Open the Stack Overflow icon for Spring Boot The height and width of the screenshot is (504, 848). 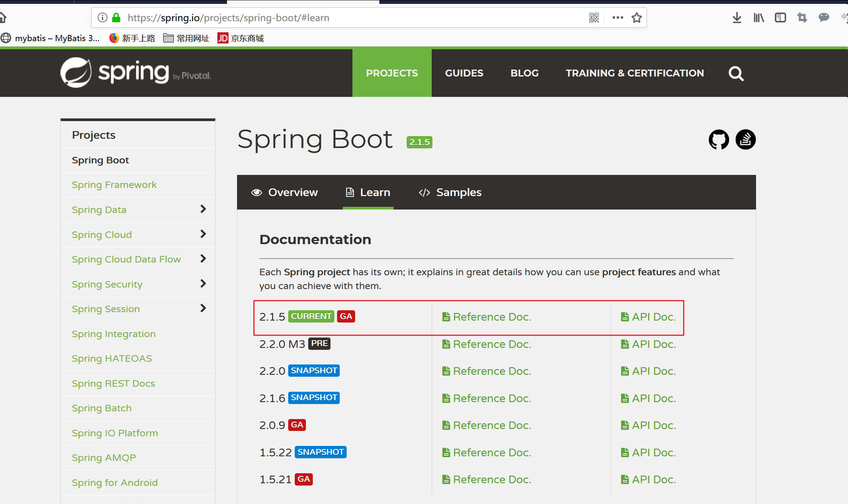pos(745,140)
